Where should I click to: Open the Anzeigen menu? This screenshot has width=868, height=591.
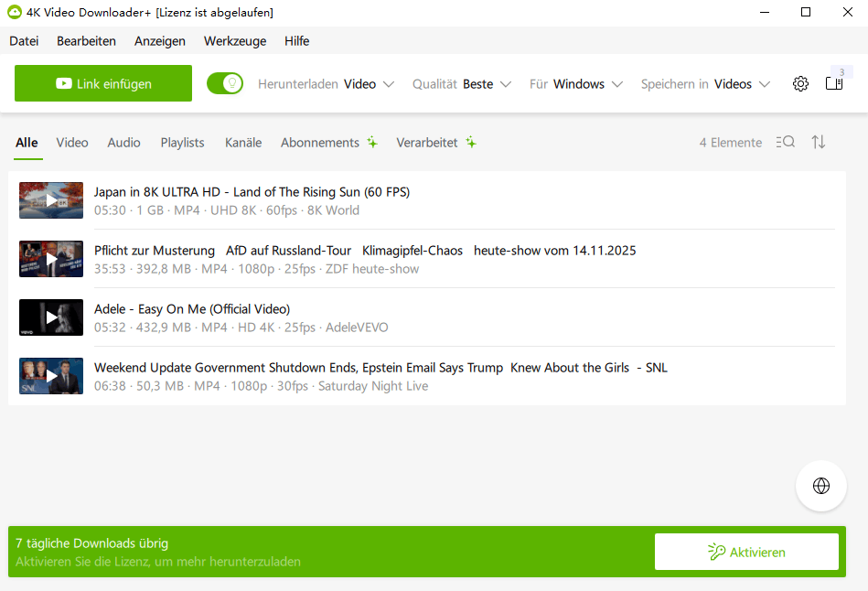tap(160, 41)
